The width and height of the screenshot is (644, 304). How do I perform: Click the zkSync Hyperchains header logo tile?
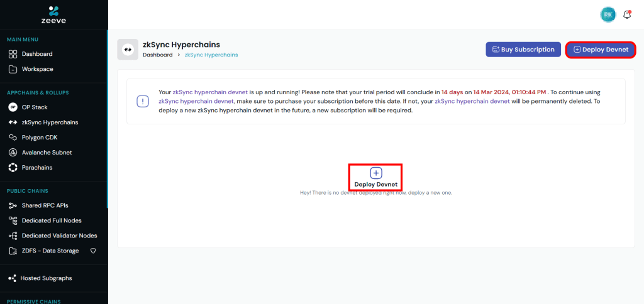coord(128,50)
